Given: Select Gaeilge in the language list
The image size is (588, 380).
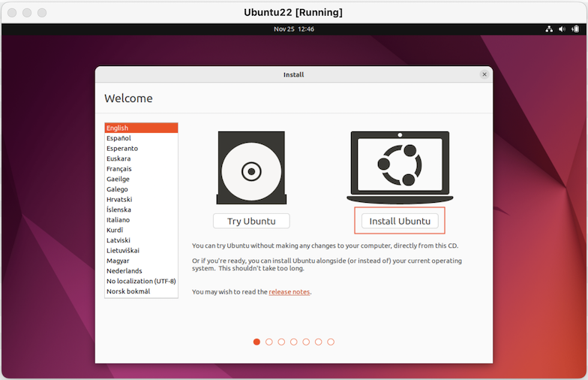Looking at the screenshot, I should pyautogui.click(x=141, y=179).
